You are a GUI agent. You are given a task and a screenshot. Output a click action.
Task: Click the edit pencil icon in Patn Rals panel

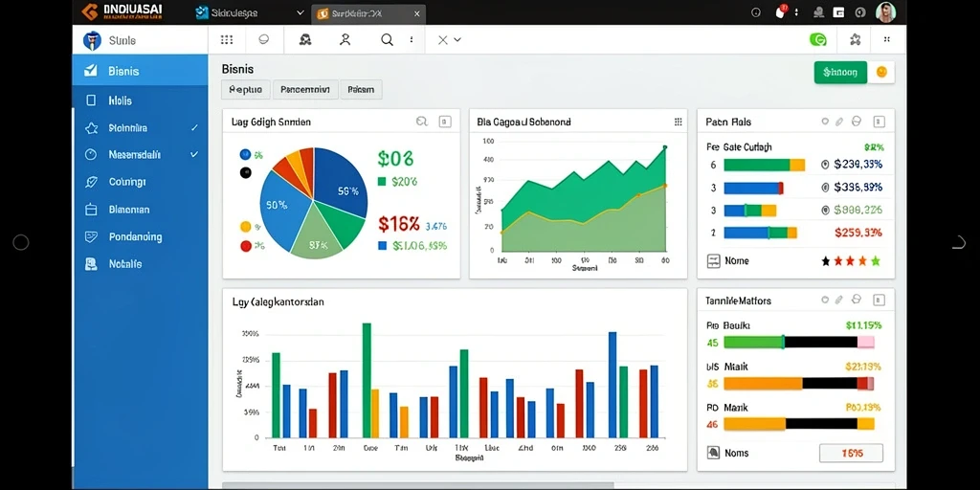tap(839, 122)
